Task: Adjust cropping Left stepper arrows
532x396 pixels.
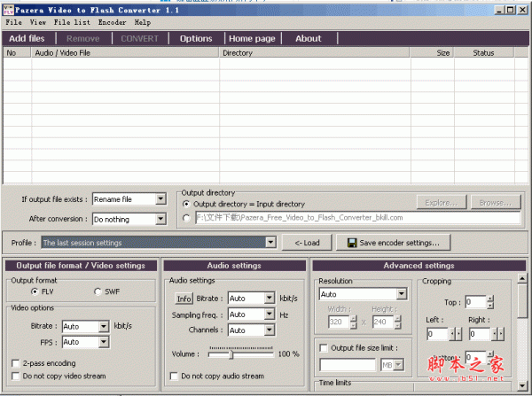Action: 456,334
